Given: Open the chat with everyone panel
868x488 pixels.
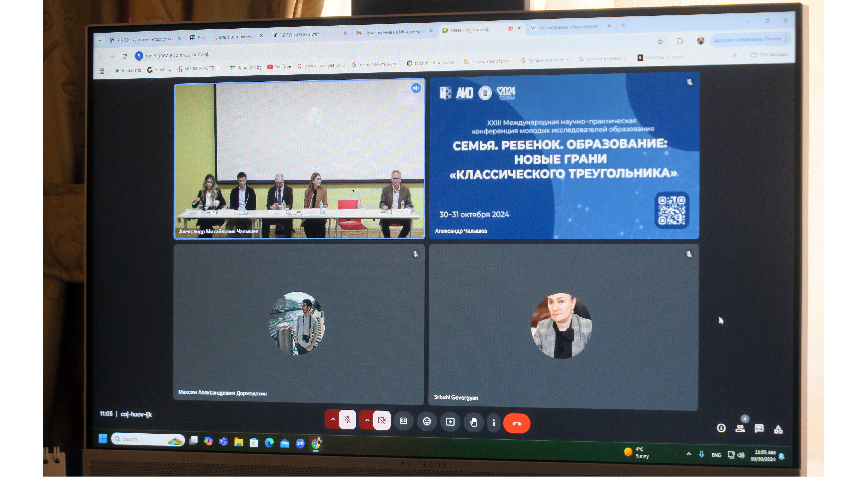Looking at the screenshot, I should (759, 428).
